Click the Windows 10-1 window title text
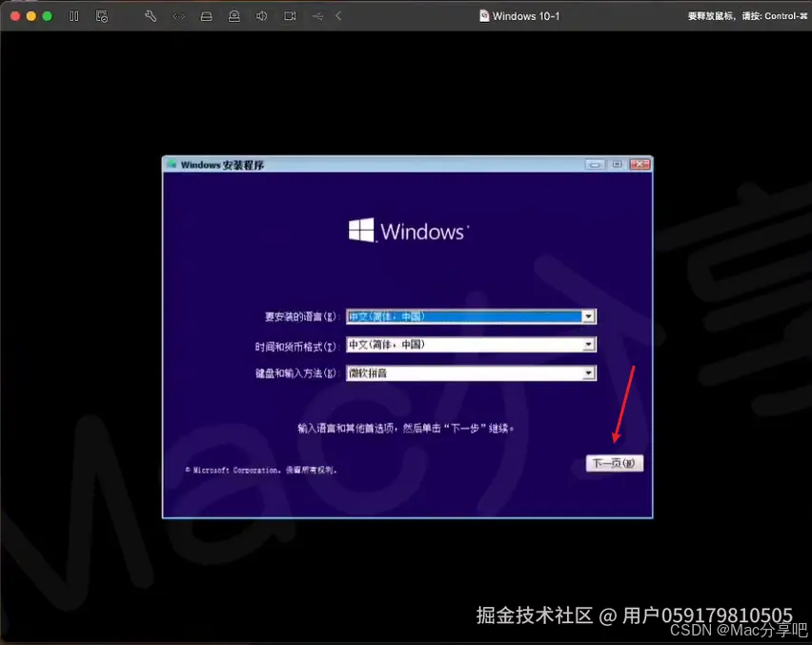Screen dimensions: 812x645 (x=526, y=16)
